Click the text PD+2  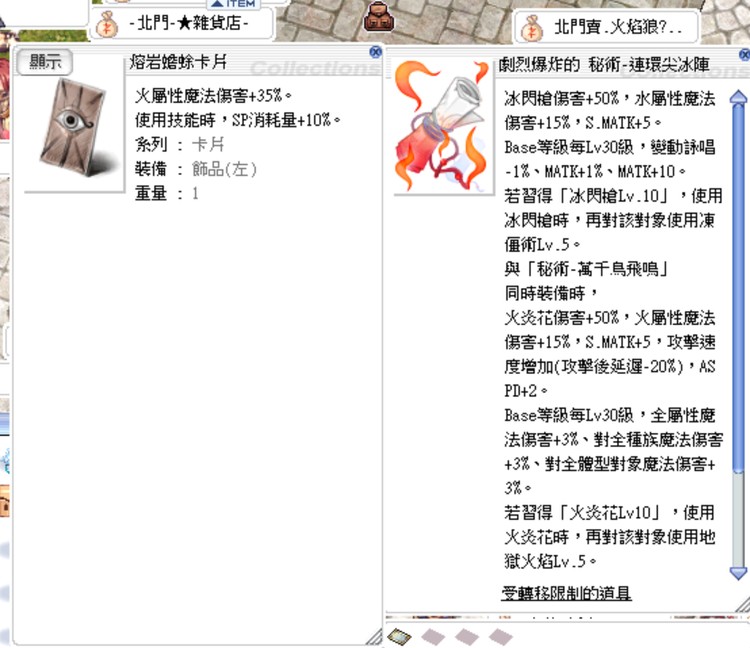click(526, 391)
